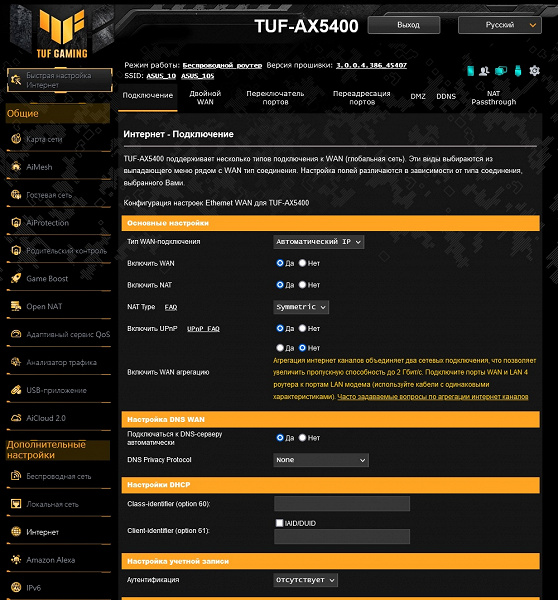The width and height of the screenshot is (558, 600).
Task: Open the Open NAT sidebar icon
Action: click(x=16, y=306)
